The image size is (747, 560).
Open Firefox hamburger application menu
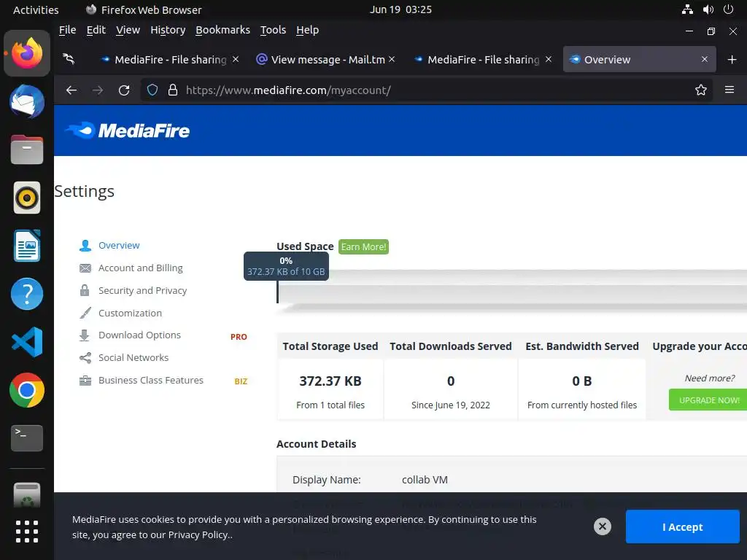tap(729, 90)
